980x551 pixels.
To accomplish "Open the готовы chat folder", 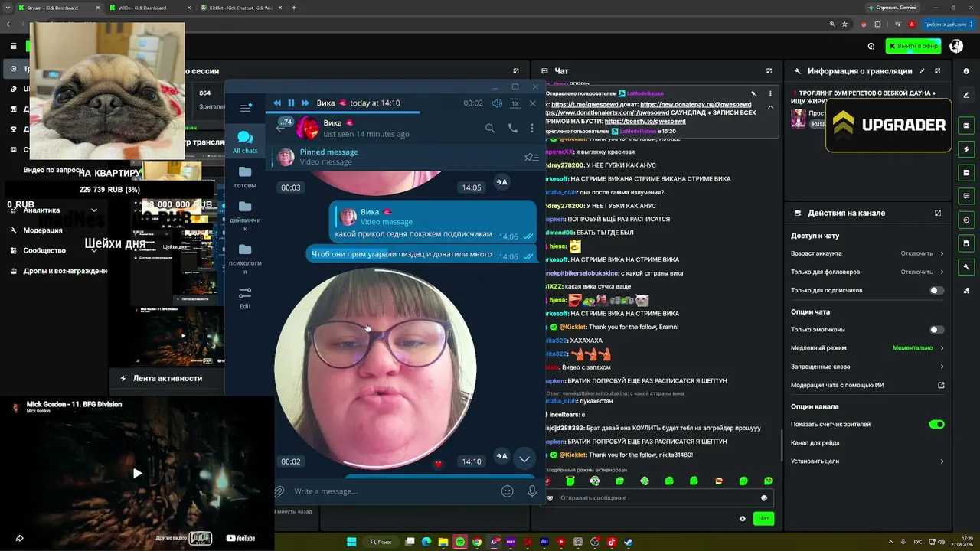I will 245,177.
